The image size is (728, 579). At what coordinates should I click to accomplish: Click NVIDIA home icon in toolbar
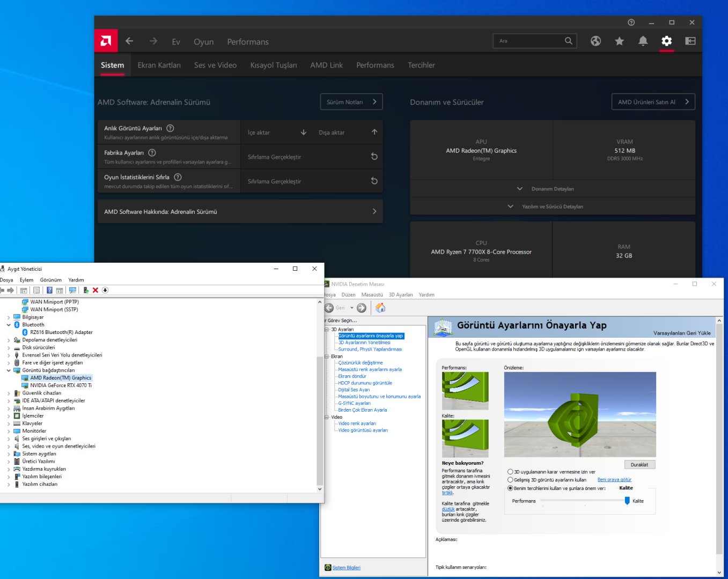tap(380, 308)
